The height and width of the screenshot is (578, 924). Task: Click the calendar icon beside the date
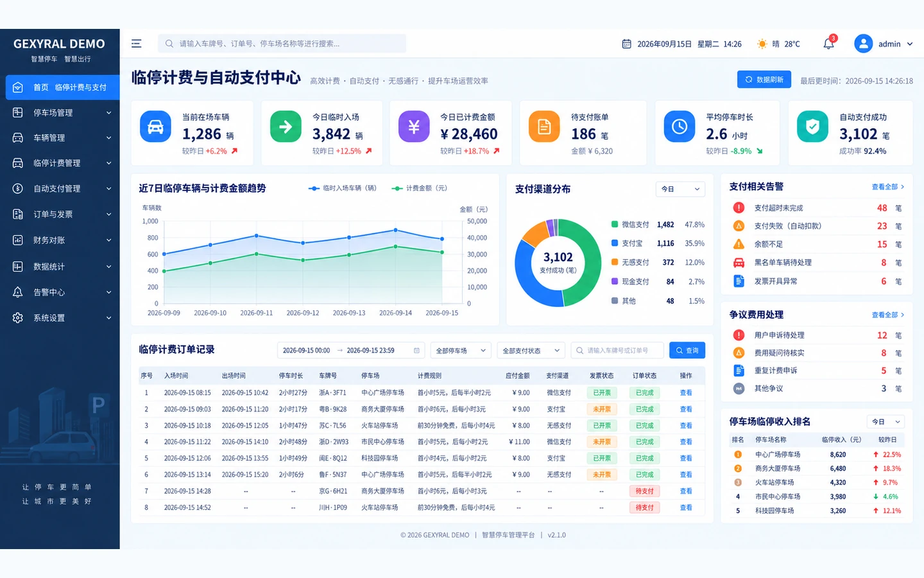pos(626,44)
